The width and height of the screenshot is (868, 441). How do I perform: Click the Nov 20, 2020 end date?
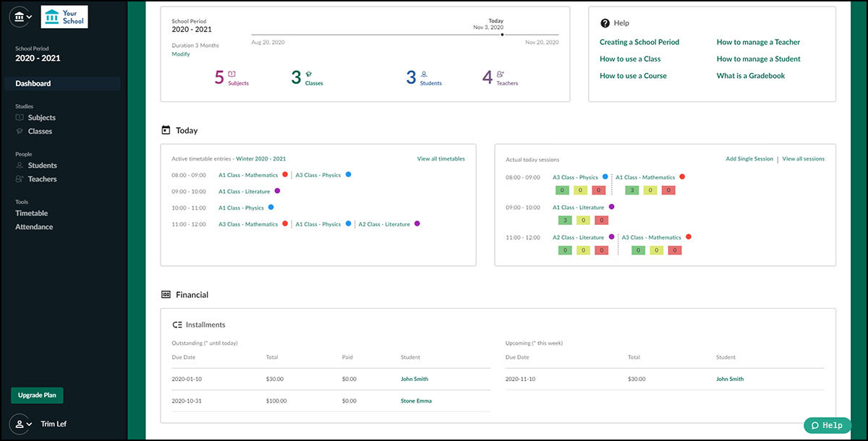click(542, 43)
